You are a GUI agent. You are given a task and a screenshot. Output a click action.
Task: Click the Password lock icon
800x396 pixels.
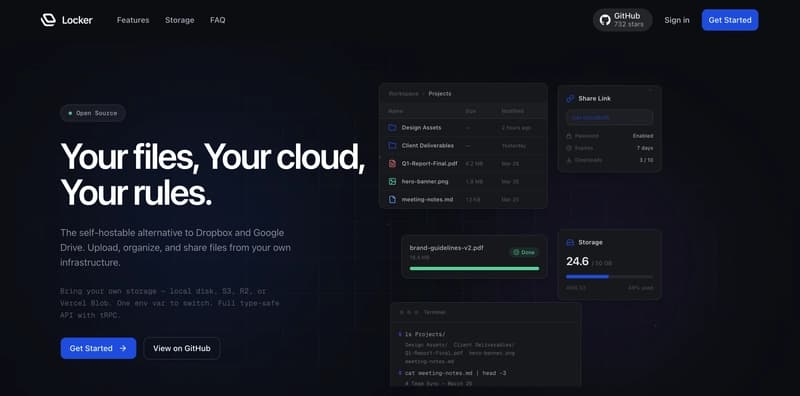pyautogui.click(x=569, y=136)
